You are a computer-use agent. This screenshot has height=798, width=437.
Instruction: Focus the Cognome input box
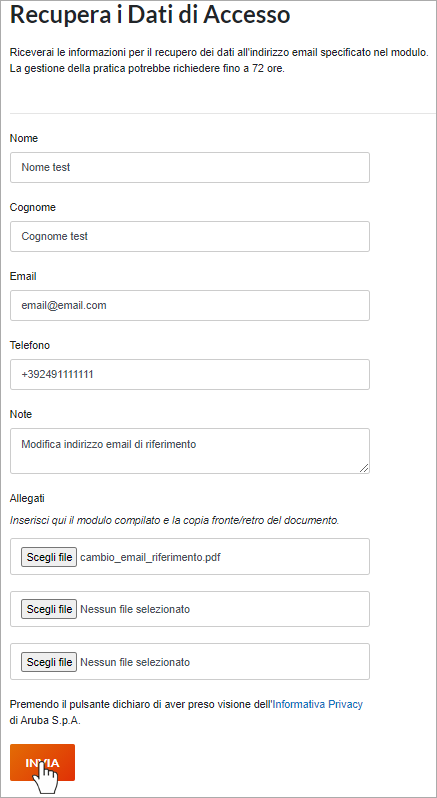tap(190, 236)
